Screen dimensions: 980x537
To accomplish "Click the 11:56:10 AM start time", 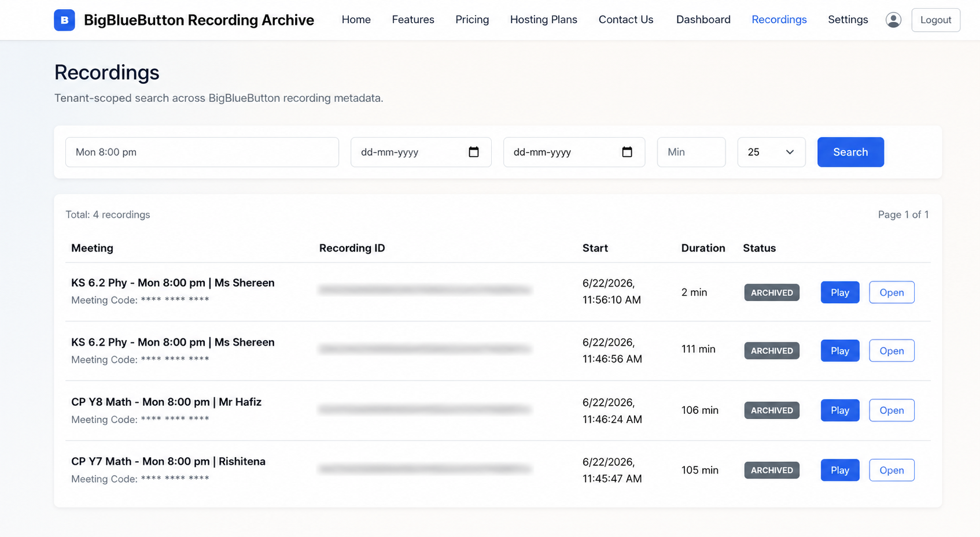I will (x=611, y=300).
